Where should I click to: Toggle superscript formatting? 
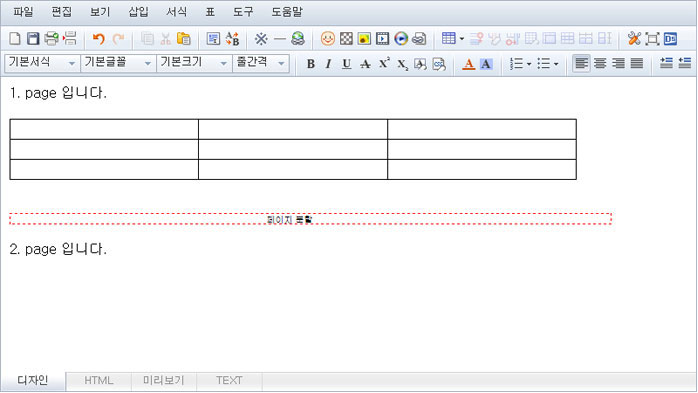click(x=384, y=64)
